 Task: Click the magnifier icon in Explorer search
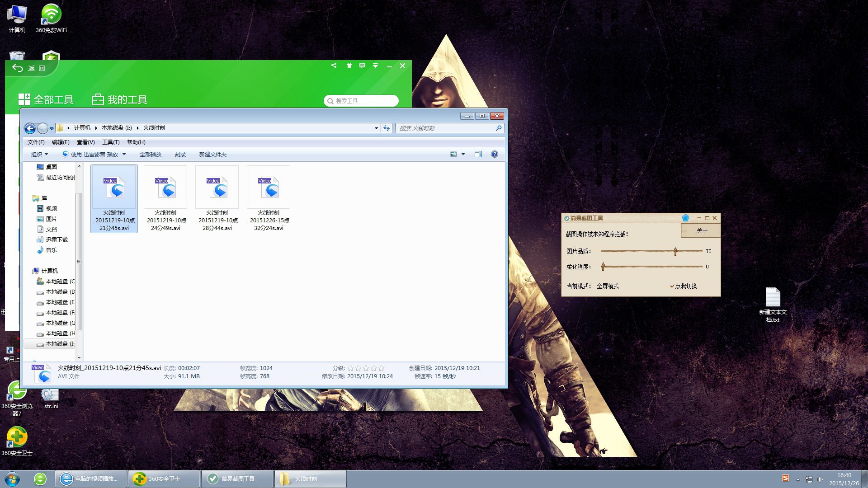[499, 128]
